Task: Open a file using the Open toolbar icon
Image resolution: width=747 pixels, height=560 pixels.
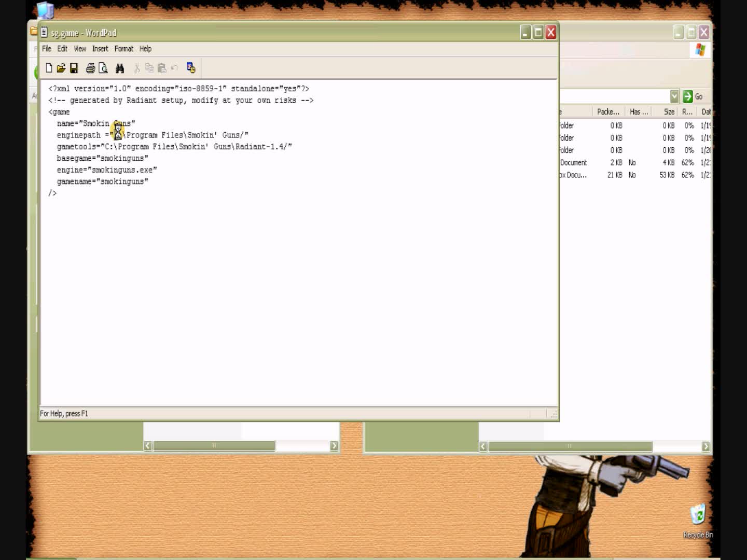Action: 61,68
